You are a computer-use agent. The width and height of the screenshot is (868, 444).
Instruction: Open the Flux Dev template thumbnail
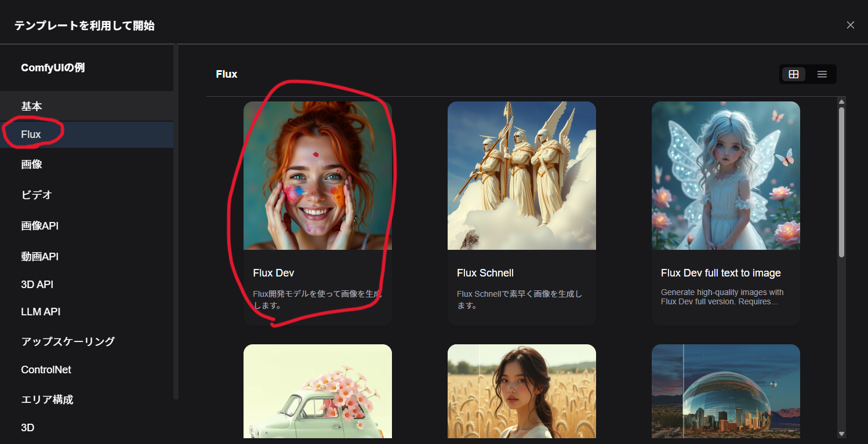pos(318,176)
